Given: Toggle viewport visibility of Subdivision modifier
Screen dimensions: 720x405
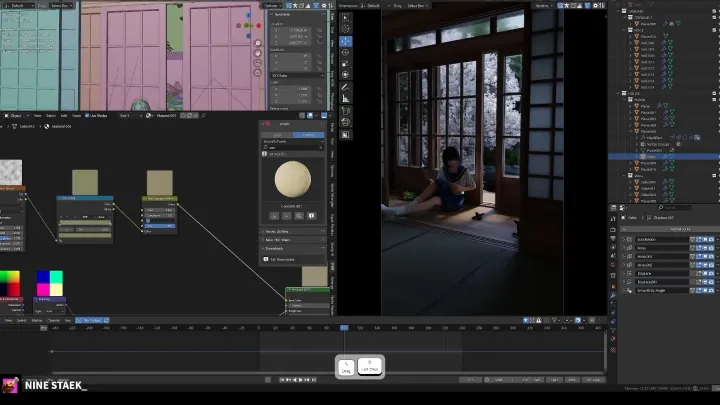Looking at the screenshot, I should tap(705, 239).
